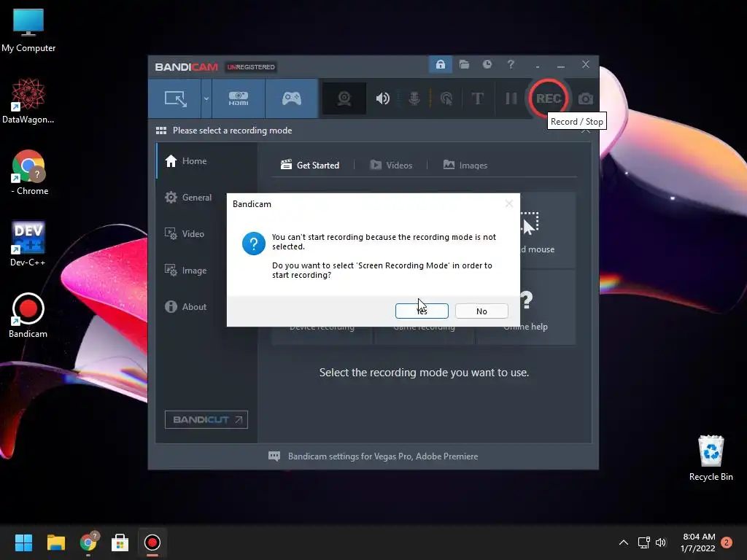Viewport: 747px width, 560px height.
Task: Open the Video settings section
Action: 206,234
